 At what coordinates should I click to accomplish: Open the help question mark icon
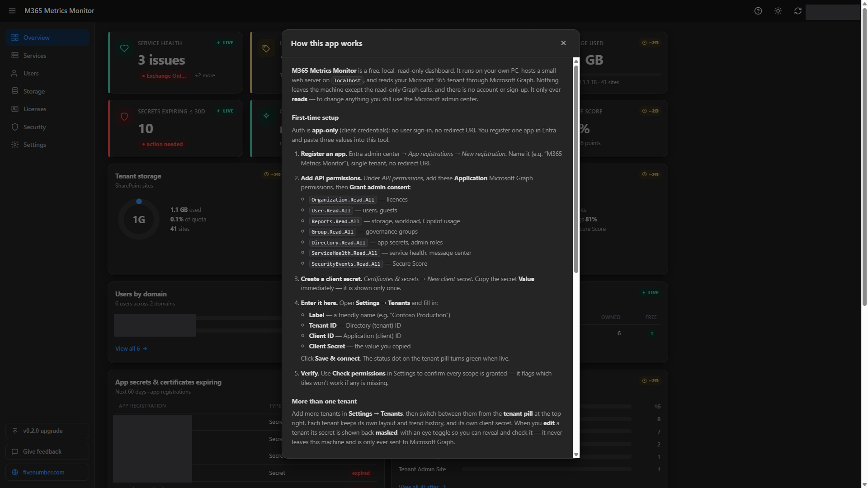758,11
